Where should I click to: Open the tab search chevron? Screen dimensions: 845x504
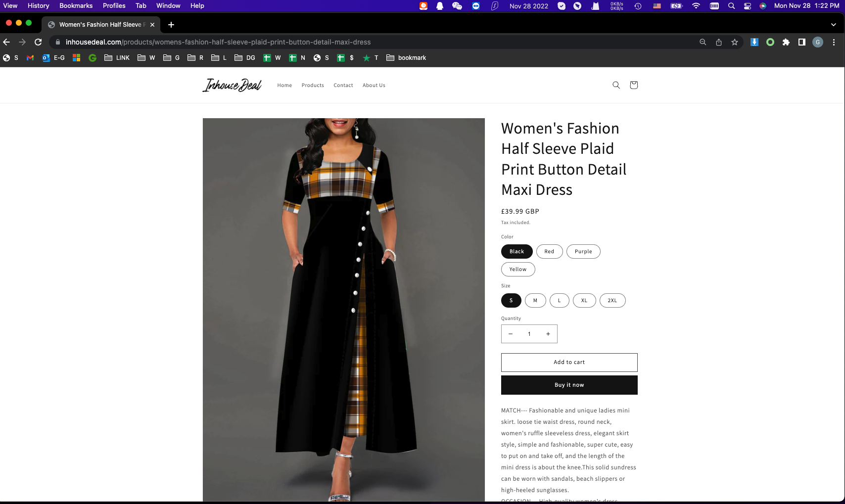pos(834,25)
